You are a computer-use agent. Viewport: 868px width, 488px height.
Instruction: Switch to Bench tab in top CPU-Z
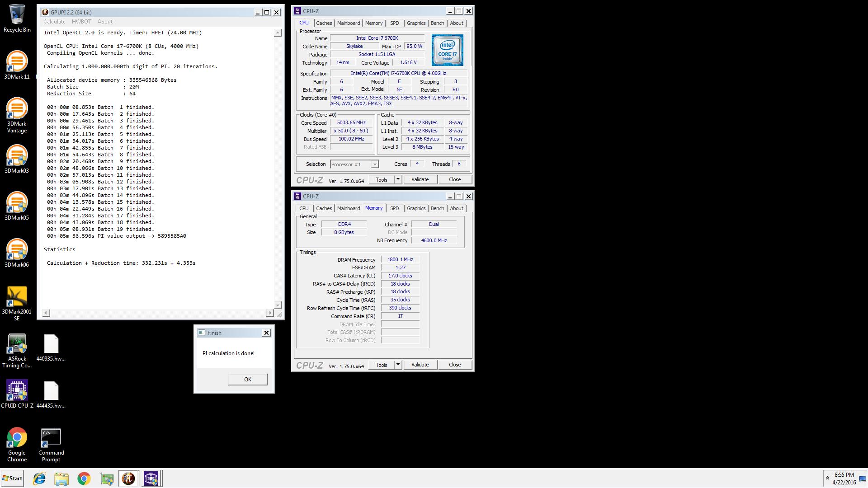[x=437, y=23]
